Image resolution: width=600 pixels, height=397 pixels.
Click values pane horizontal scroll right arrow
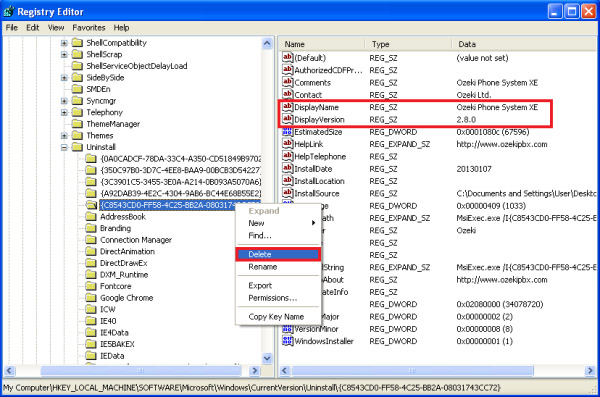[590, 370]
